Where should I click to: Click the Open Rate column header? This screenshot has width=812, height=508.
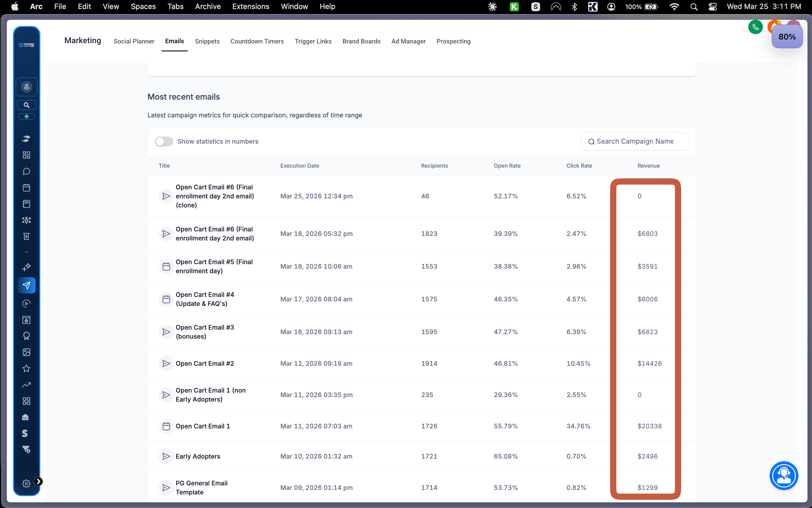click(507, 166)
